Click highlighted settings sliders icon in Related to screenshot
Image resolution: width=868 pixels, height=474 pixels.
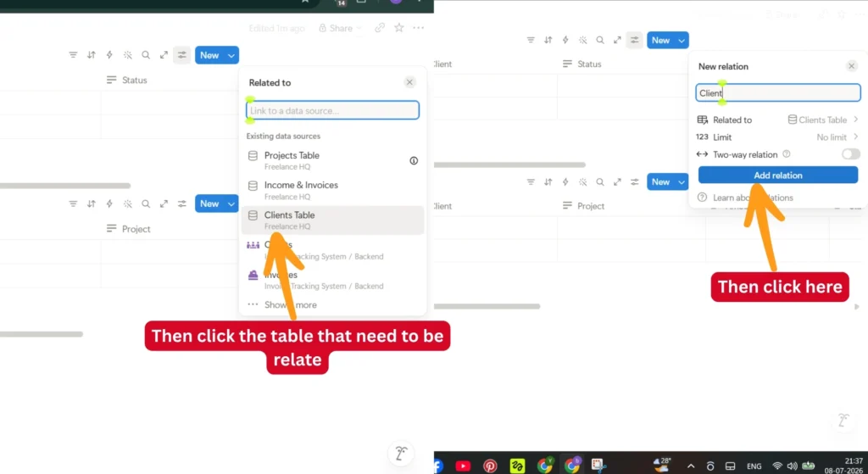click(181, 55)
